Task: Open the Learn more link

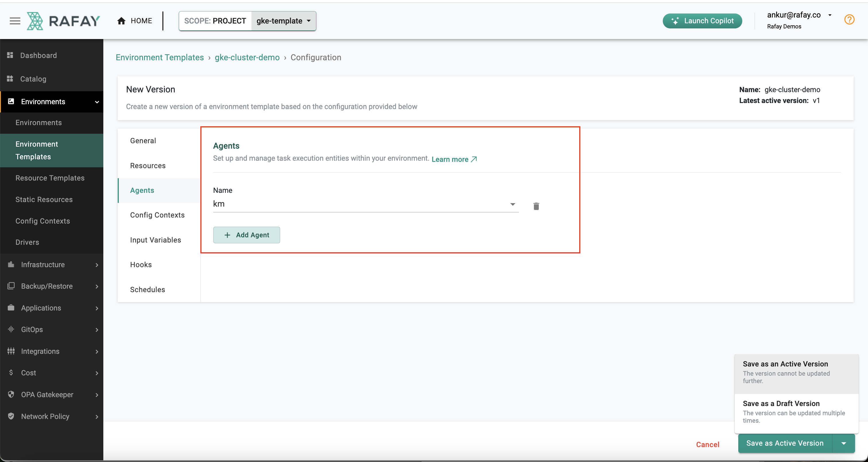Action: [454, 159]
